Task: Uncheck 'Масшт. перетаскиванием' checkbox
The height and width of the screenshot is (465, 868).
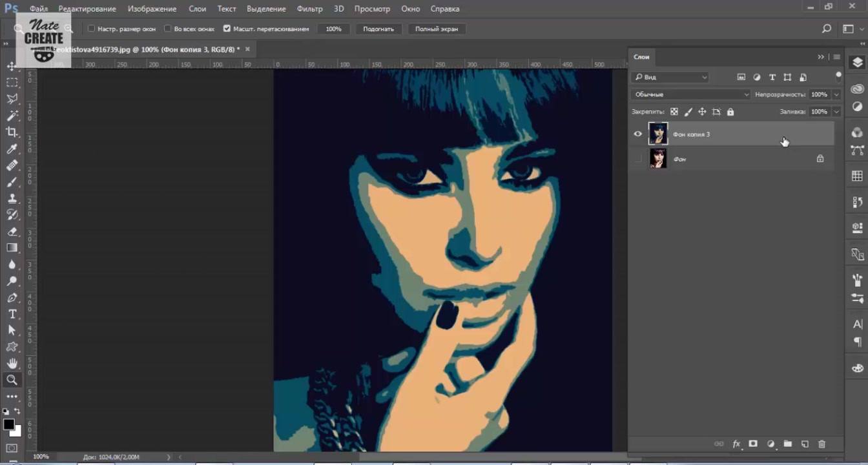Action: (x=227, y=29)
